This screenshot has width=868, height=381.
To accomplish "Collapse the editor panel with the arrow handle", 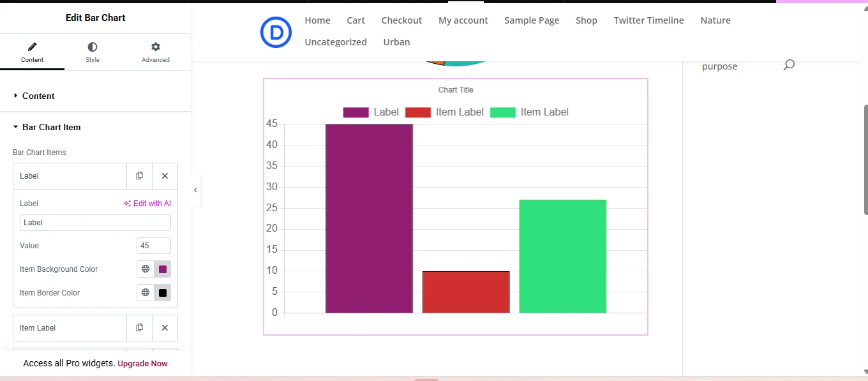I will pos(195,190).
